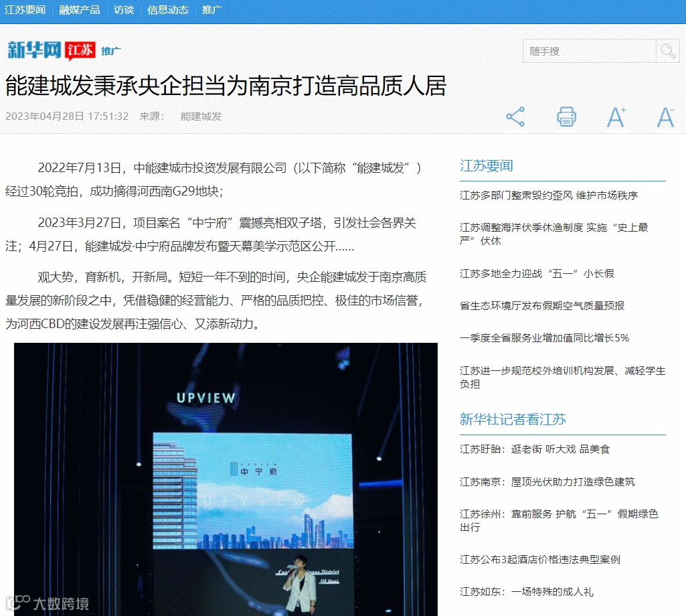
Task: Open 江苏要闻 in top navigation
Action: point(25,9)
